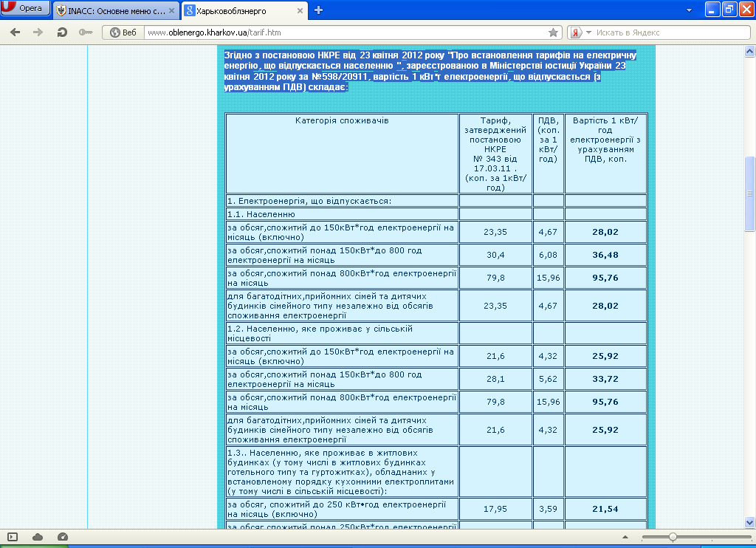Click the password manager key icon
756x548 pixels.
click(86, 32)
